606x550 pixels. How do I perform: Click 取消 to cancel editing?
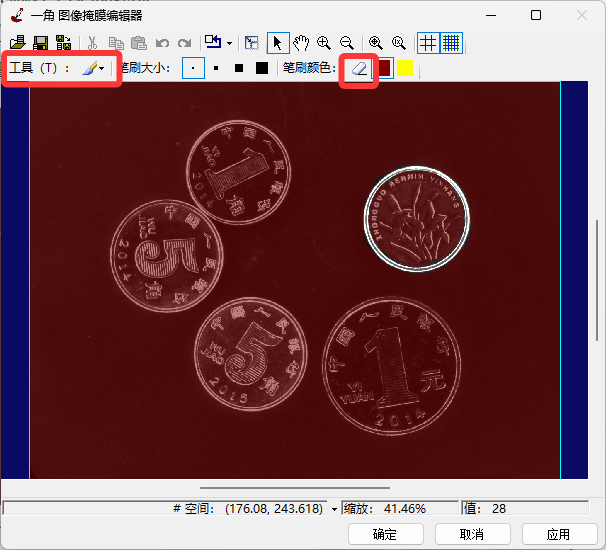pyautogui.click(x=472, y=534)
